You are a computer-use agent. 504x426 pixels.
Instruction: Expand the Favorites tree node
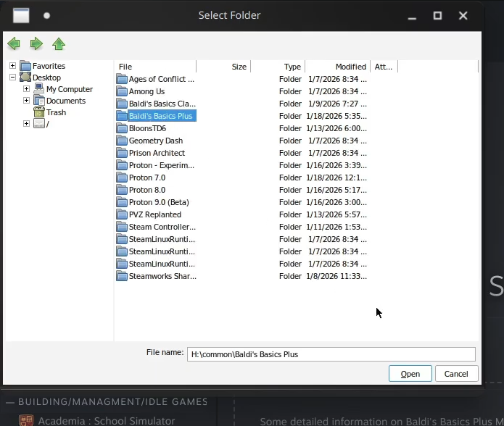pos(12,66)
